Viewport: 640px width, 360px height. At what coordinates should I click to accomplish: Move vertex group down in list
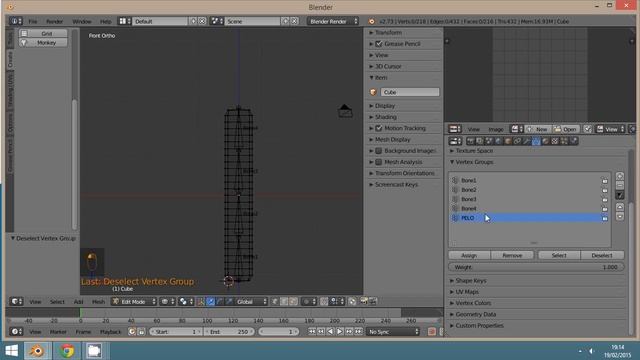620,216
